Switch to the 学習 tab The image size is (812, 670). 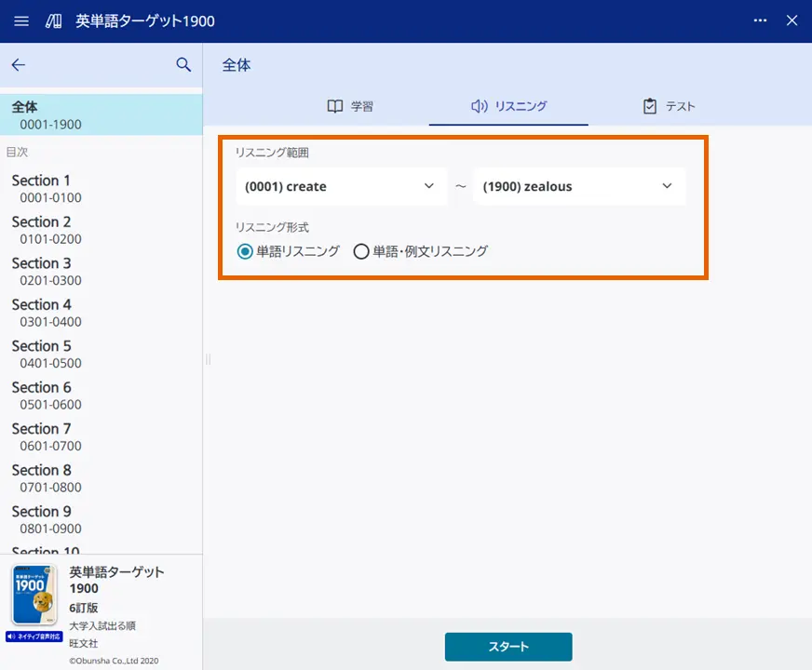point(352,105)
